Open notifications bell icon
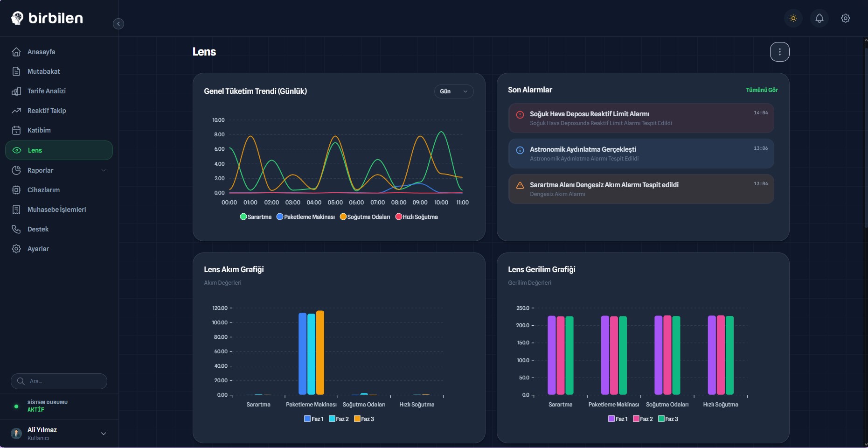 [x=819, y=18]
